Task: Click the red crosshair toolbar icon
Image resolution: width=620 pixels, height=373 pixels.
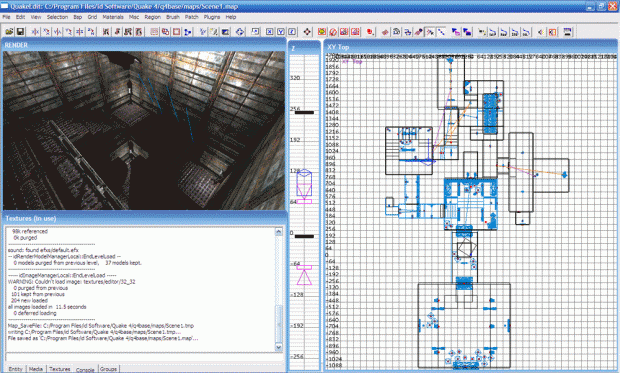Action: click(307, 32)
